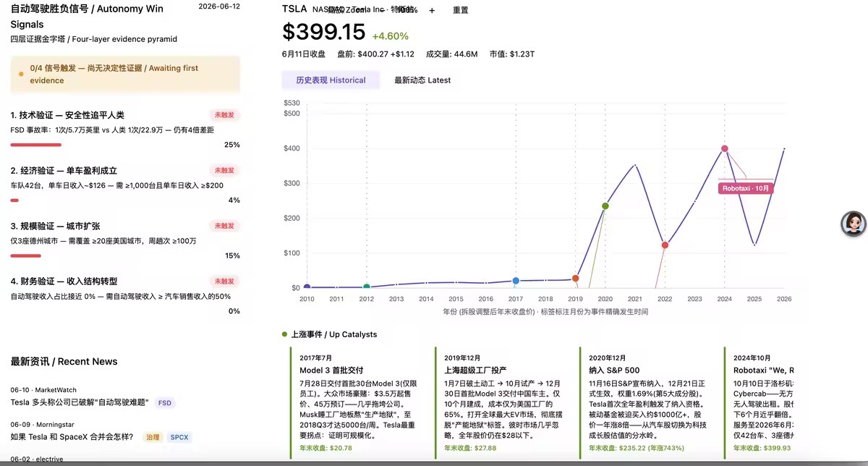868x466 pixels.
Task: Click the date 2026-06-12
Action: (219, 7)
